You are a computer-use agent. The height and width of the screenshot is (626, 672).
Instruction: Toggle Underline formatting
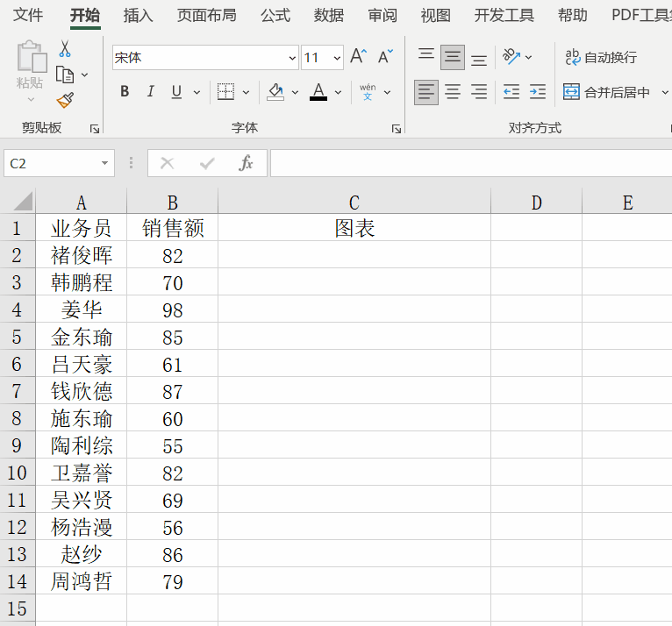coord(176,92)
